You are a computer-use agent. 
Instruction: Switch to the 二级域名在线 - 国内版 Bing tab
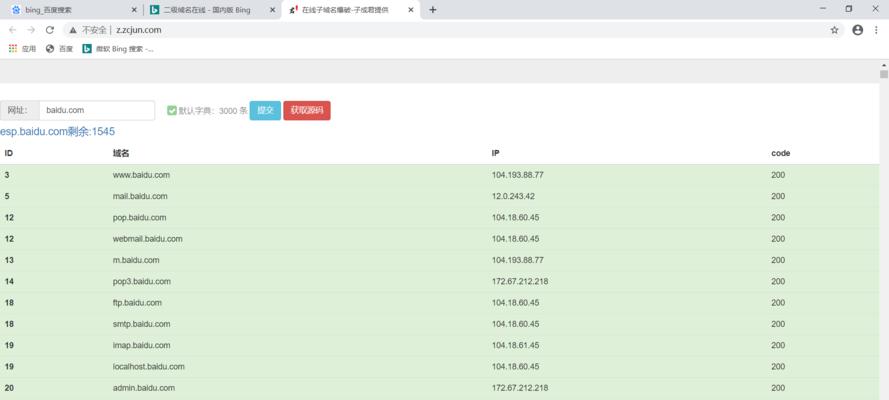tap(213, 10)
